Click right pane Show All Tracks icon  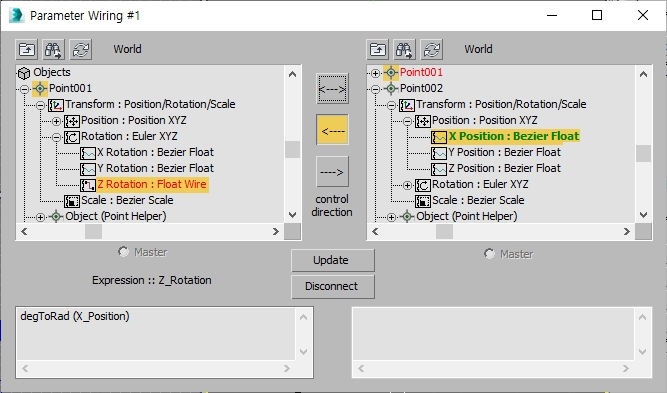[x=378, y=50]
